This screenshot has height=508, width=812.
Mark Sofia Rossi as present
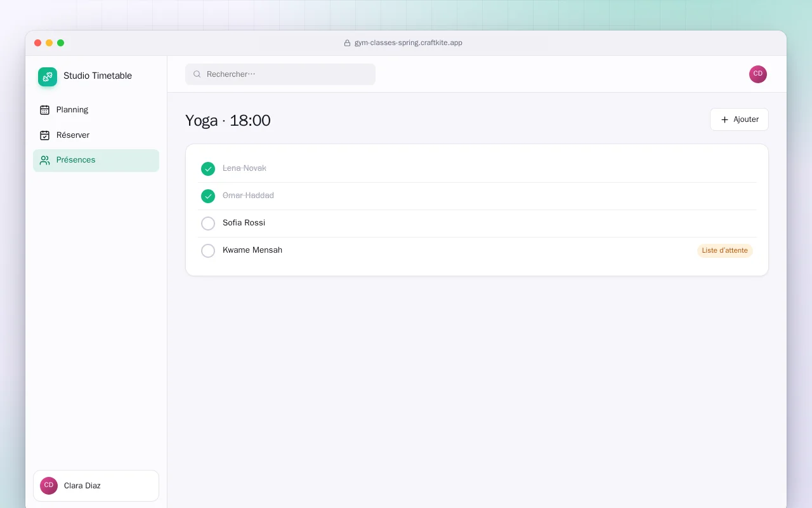(x=208, y=224)
